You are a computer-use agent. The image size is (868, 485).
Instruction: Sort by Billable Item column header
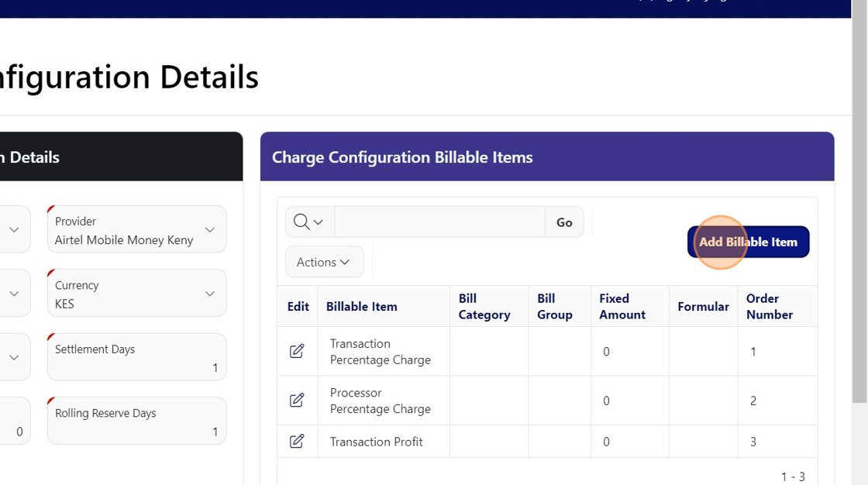pos(361,307)
